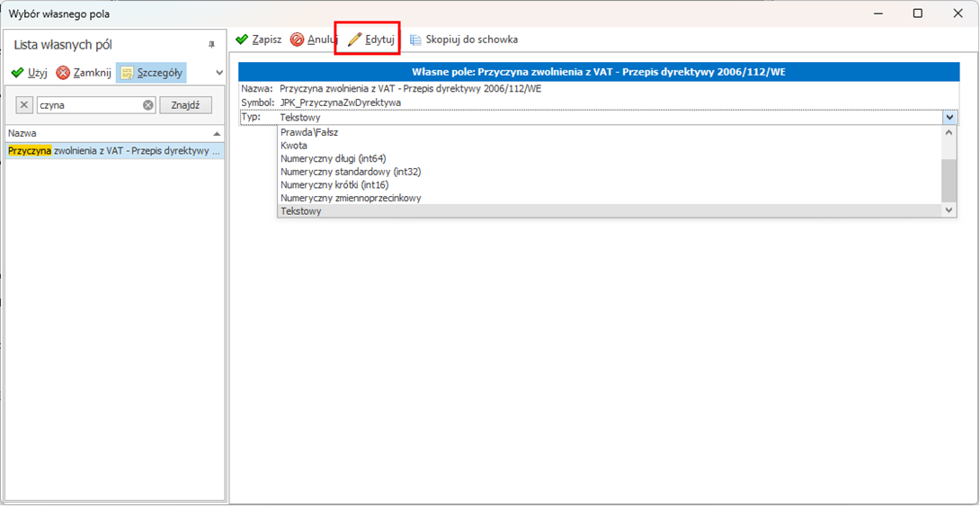This screenshot has height=507, width=980.
Task: Pin the Lista własnych pól panel
Action: 212,45
